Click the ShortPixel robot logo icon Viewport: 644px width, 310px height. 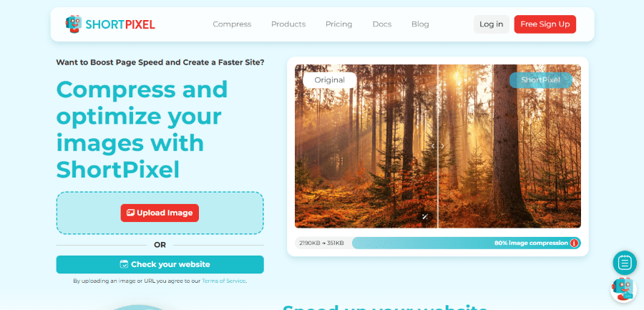click(x=74, y=24)
